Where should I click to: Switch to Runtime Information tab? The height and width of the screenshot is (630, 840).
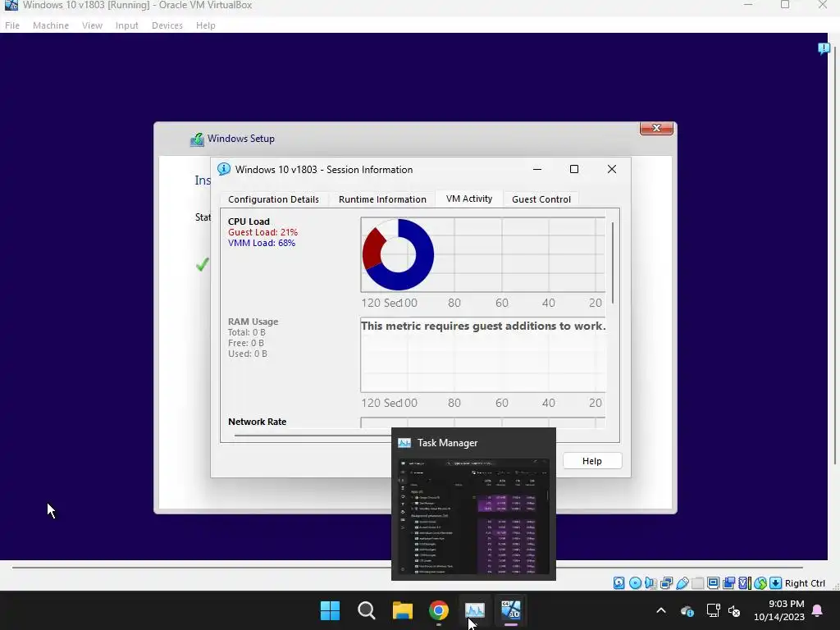coord(382,199)
